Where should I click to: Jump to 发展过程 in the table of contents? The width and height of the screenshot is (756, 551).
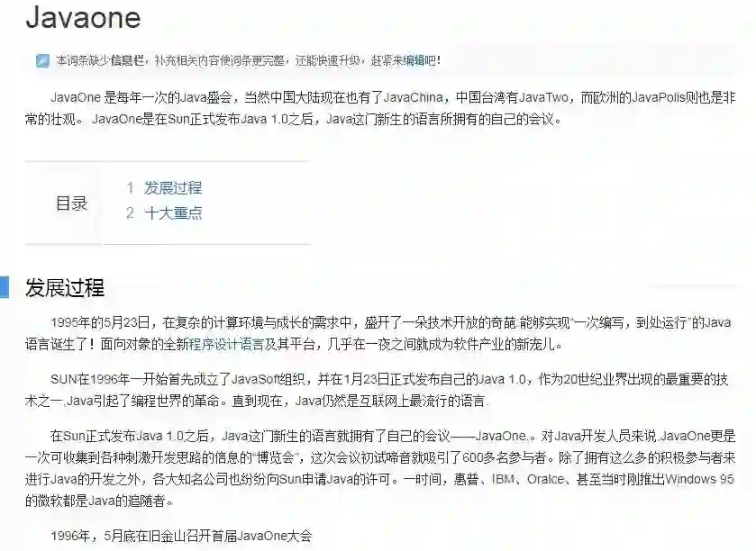[x=173, y=188]
